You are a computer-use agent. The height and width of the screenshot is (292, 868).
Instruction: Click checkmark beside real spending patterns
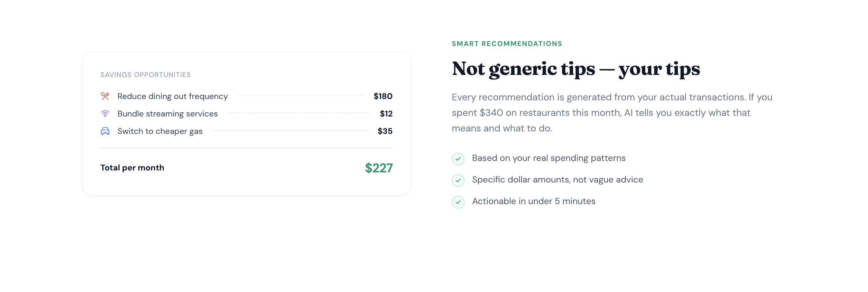pos(458,159)
